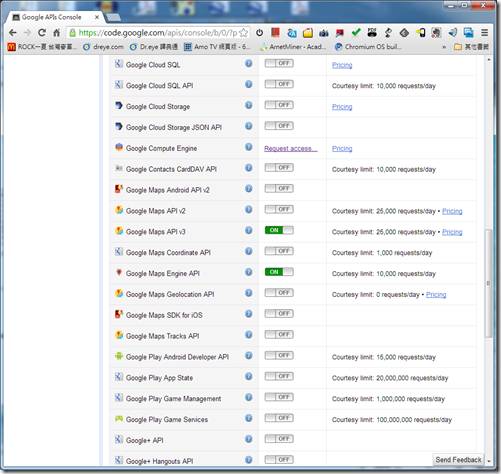
Task: Reload the page with the refresh icon
Action: point(42,33)
